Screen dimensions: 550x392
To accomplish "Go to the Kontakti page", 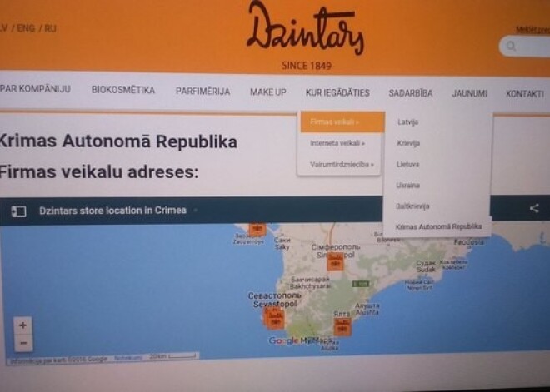I will [x=524, y=94].
